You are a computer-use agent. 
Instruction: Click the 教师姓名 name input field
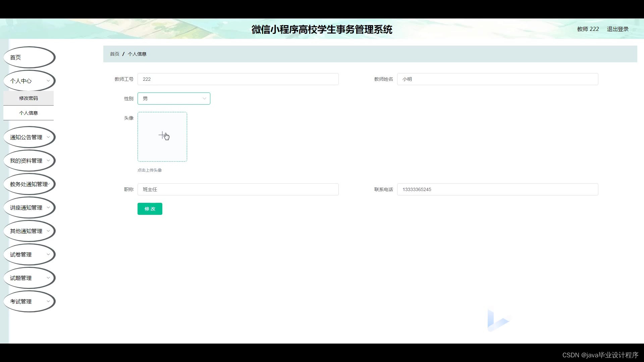[497, 79]
